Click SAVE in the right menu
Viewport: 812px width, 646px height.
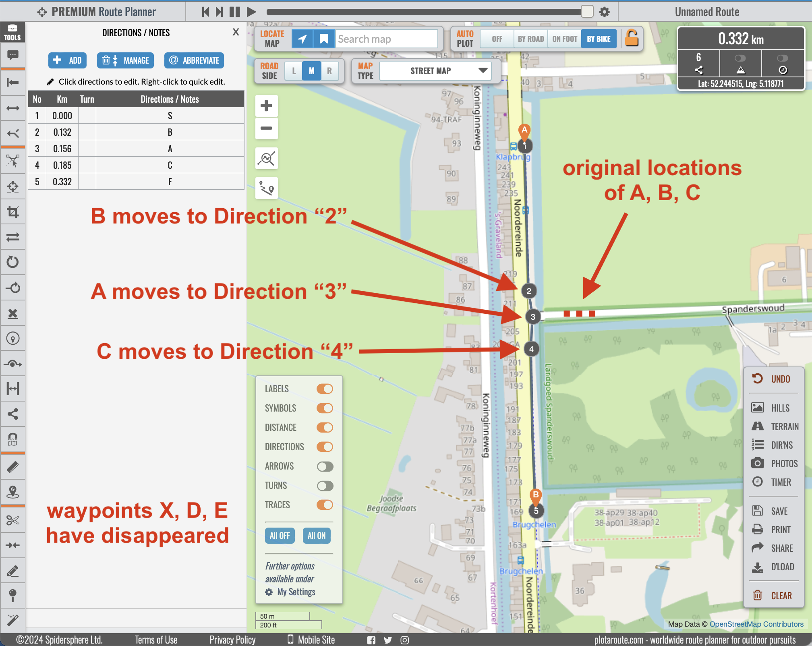point(770,511)
